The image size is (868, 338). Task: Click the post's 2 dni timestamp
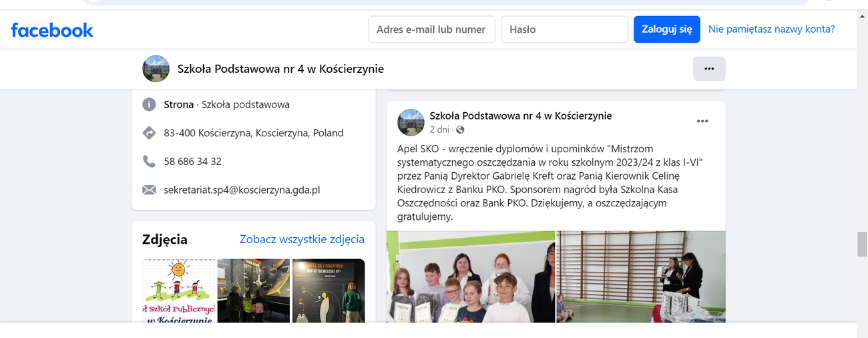tap(439, 130)
